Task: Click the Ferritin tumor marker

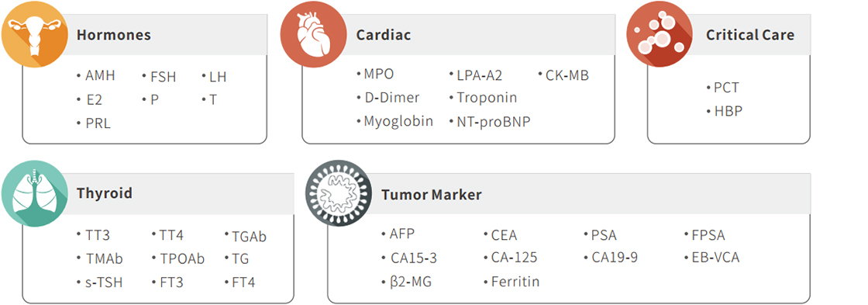Action: point(515,282)
